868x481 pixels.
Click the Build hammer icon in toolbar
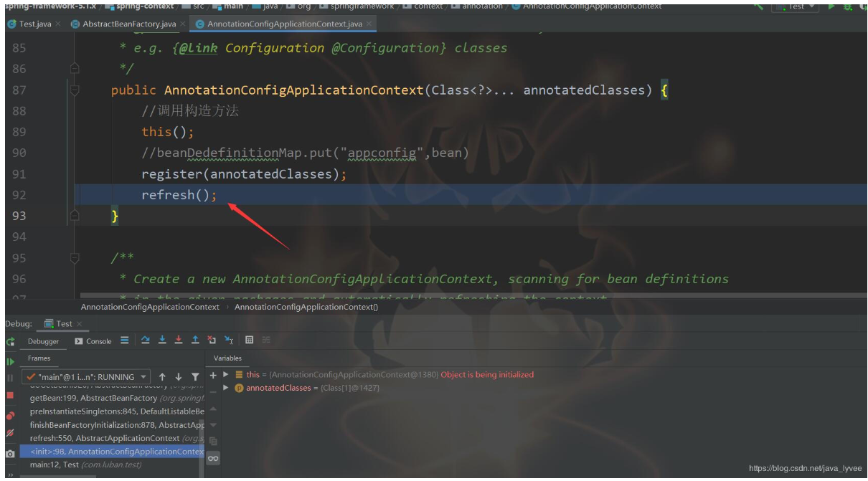click(x=758, y=6)
